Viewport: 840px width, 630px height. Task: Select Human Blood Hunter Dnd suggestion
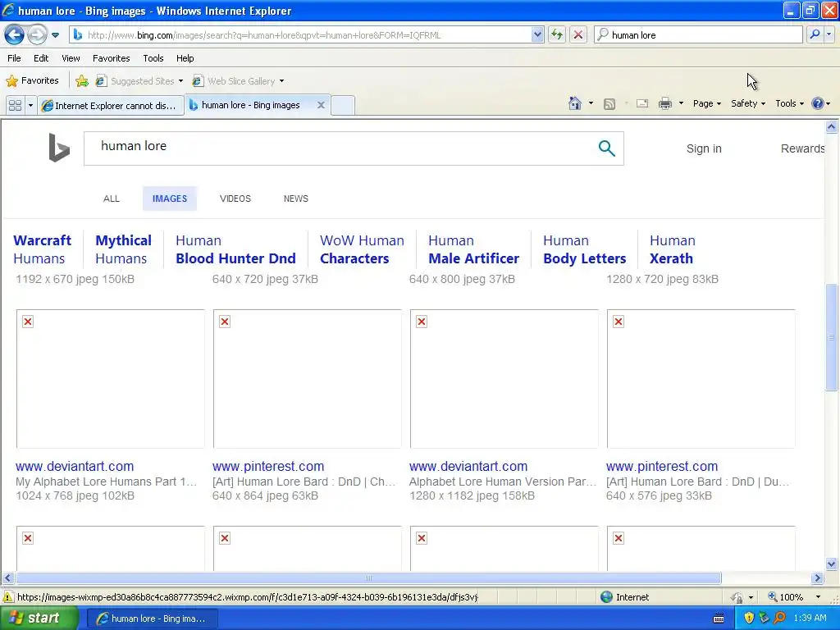click(235, 249)
